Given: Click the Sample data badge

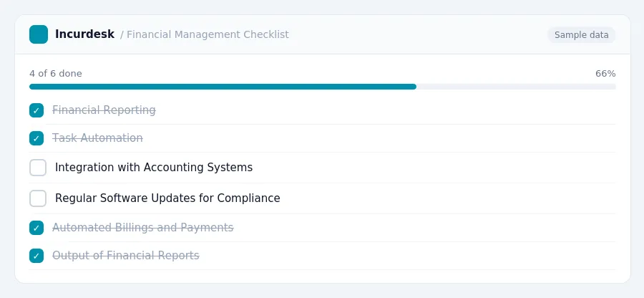Looking at the screenshot, I should 581,35.
